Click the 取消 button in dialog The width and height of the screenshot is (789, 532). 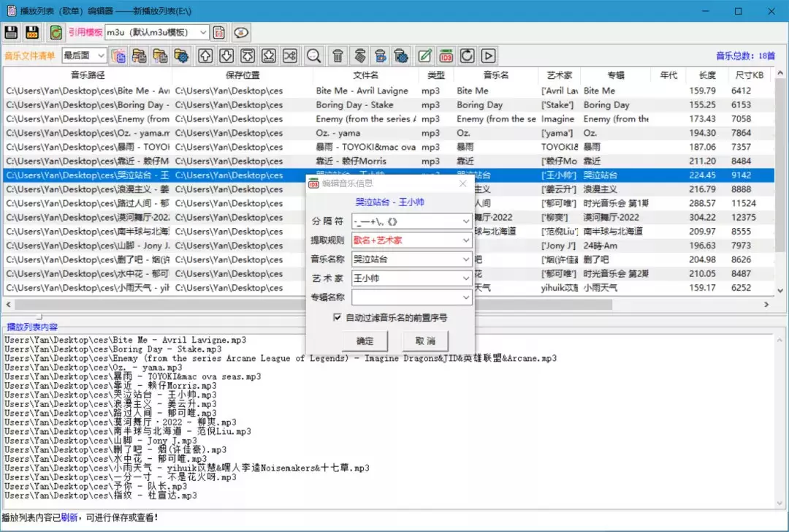425,341
